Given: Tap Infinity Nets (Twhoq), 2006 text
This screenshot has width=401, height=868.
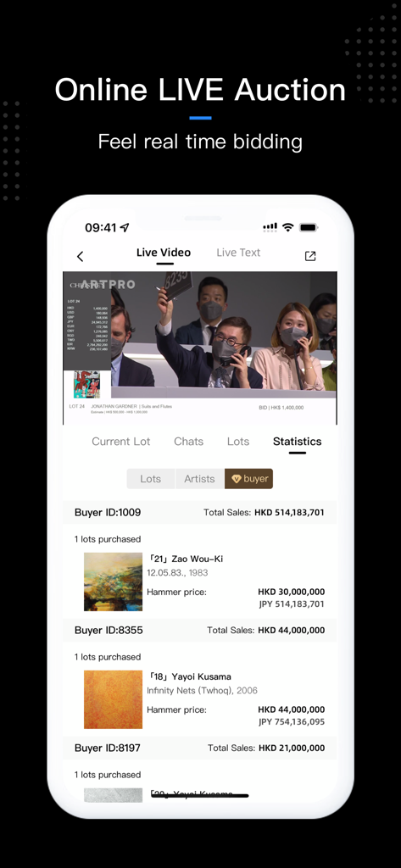Looking at the screenshot, I should pyautogui.click(x=202, y=690).
